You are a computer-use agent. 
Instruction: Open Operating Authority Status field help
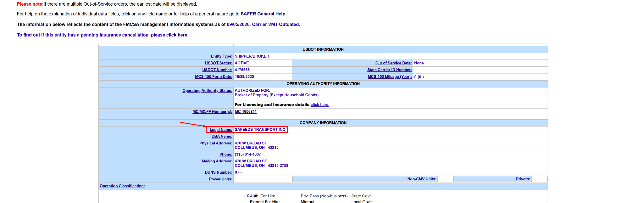pyautogui.click(x=207, y=91)
